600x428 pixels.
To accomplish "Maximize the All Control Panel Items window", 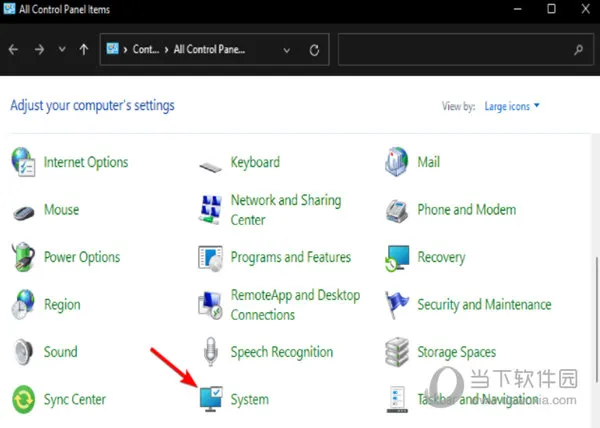I will [551, 9].
